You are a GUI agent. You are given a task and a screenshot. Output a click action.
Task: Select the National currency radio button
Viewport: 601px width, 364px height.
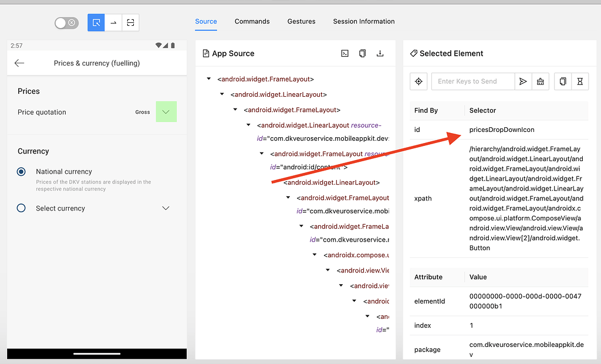click(x=21, y=172)
